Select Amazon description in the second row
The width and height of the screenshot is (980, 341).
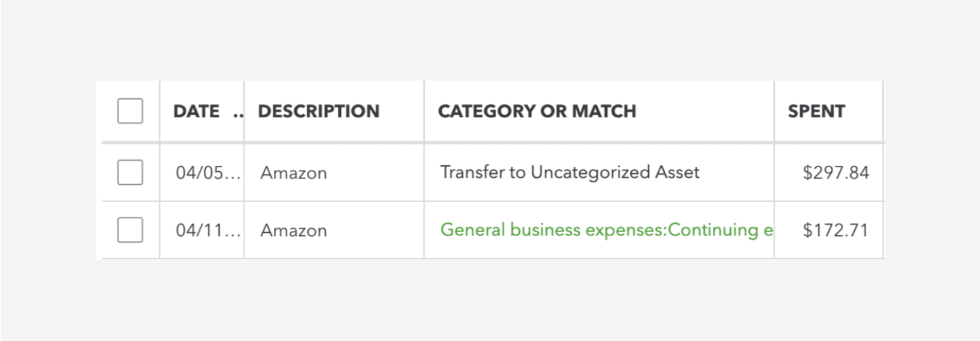[x=294, y=231]
